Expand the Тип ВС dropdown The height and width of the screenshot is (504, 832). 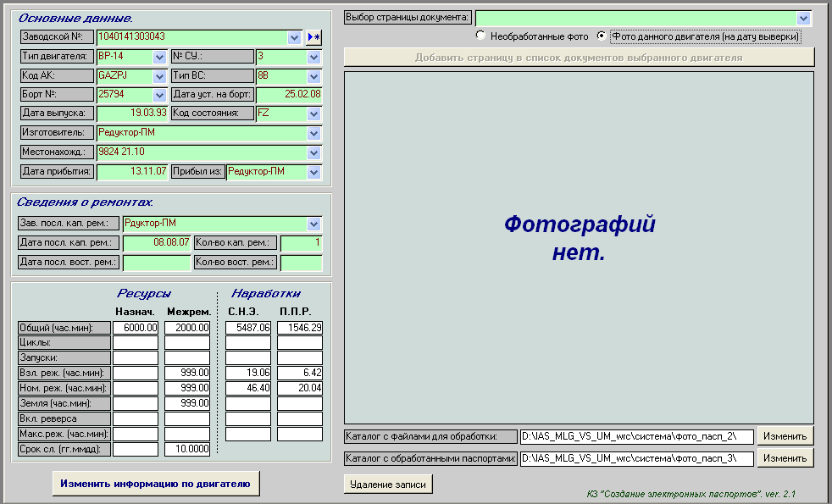[314, 76]
